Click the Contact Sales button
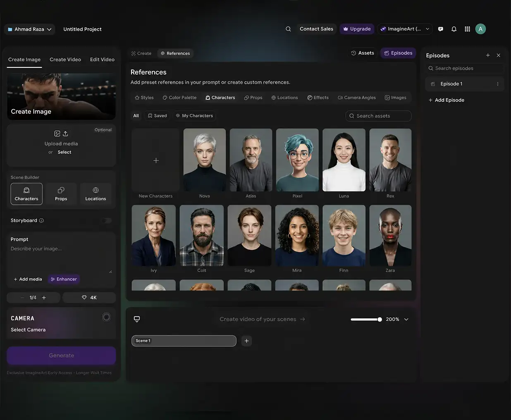The width and height of the screenshot is (511, 420). click(x=316, y=29)
